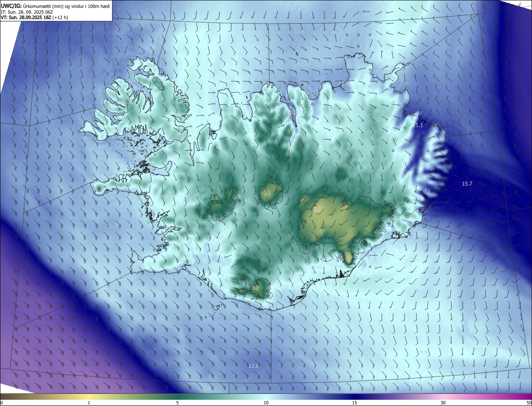Click the 9.9 value in the southeast ocean
The height and width of the screenshot is (406, 532).
pyautogui.click(x=424, y=352)
